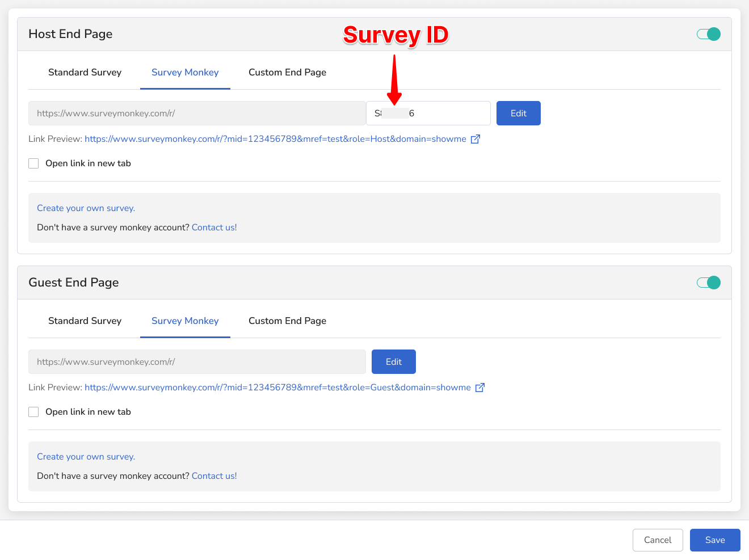Click Guest surveymonkey base URL field
The width and height of the screenshot is (749, 560).
[x=197, y=362]
